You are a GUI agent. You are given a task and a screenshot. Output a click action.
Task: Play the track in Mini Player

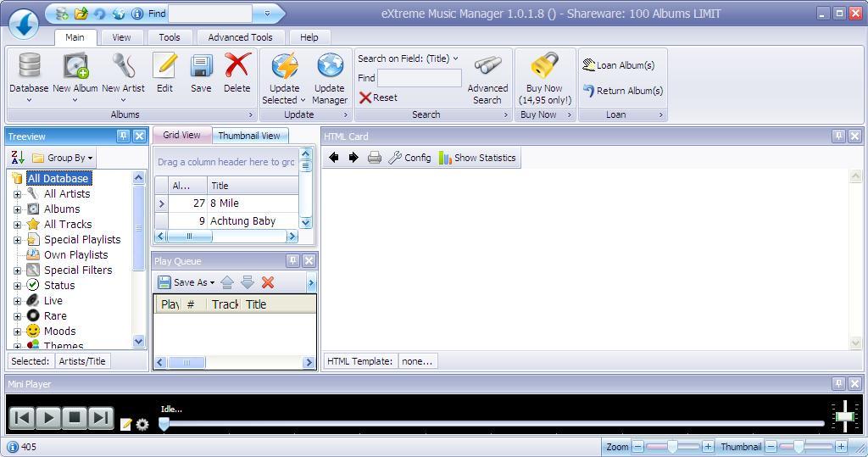tap(48, 417)
